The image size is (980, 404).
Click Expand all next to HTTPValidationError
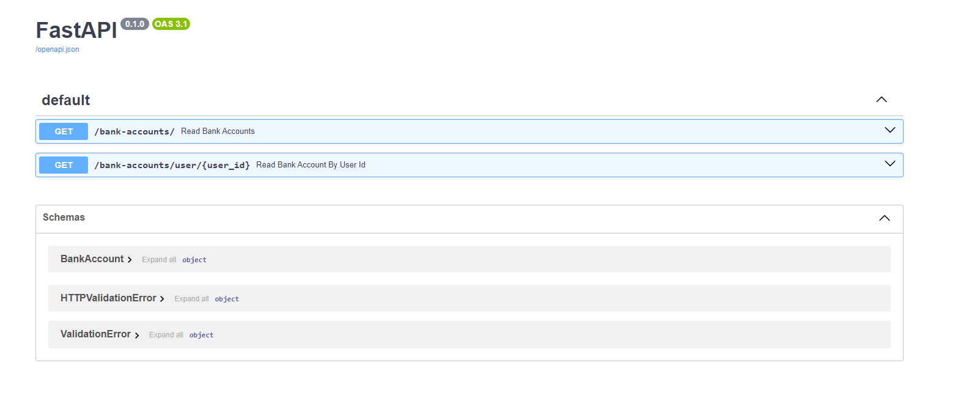pyautogui.click(x=191, y=299)
